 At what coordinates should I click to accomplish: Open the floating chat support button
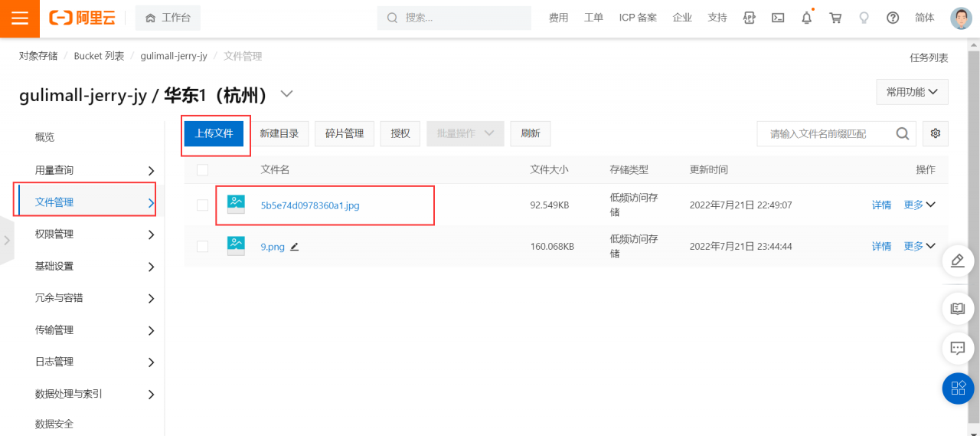tap(957, 348)
